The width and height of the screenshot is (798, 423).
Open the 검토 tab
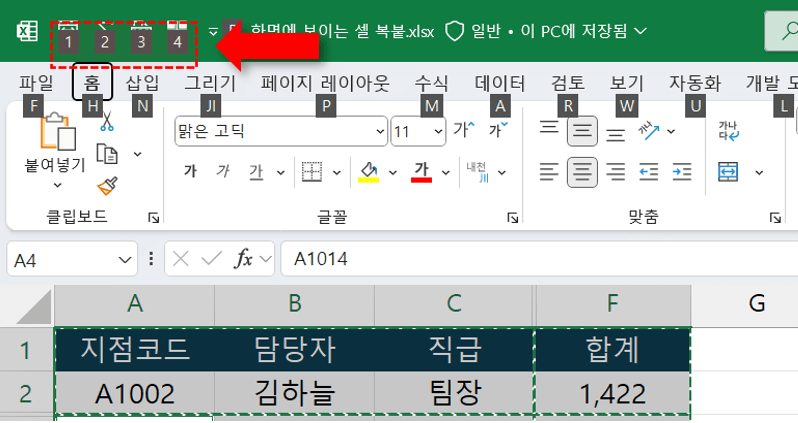[x=568, y=83]
